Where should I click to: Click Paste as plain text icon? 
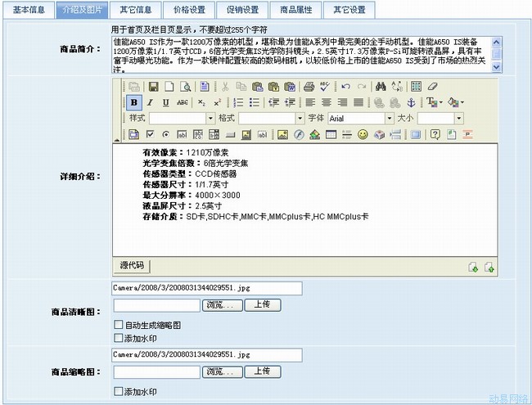click(x=273, y=87)
